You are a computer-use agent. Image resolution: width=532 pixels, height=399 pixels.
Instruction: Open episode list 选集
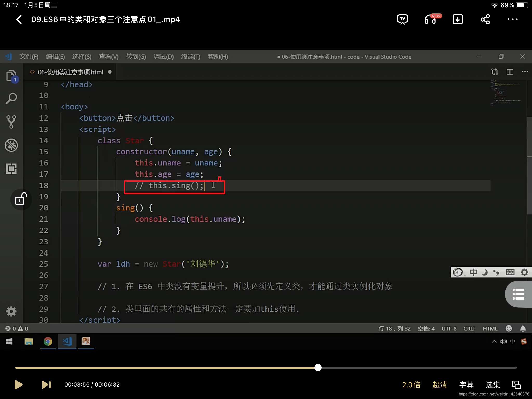click(x=493, y=384)
